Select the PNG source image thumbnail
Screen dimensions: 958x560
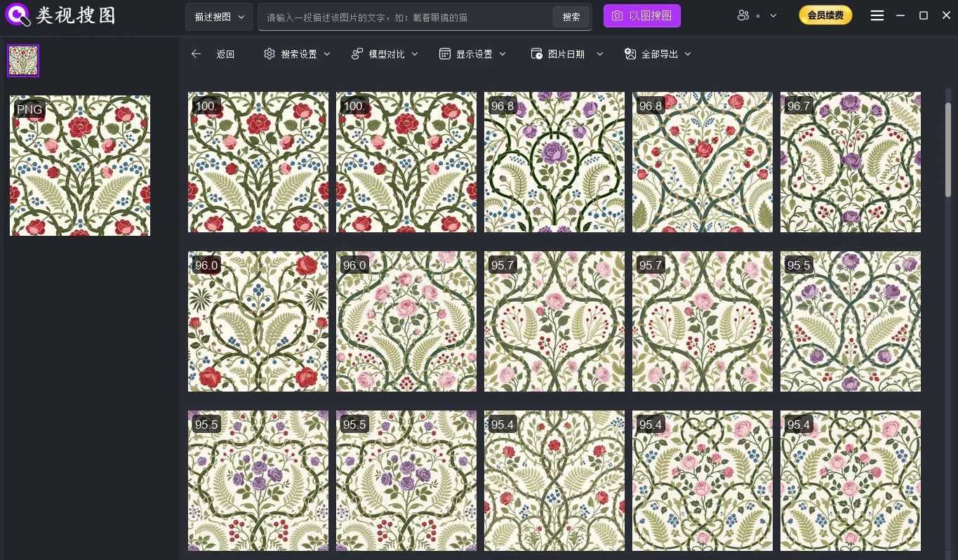tap(79, 165)
